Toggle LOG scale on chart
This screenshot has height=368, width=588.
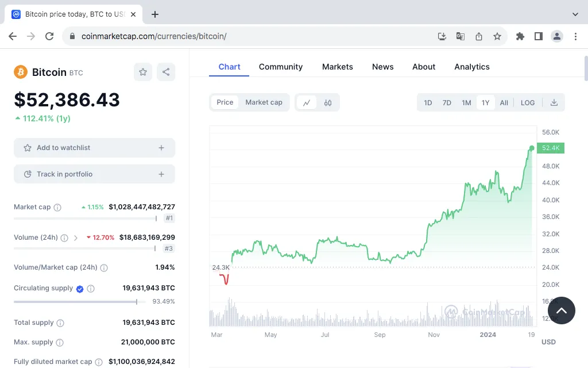[528, 103]
